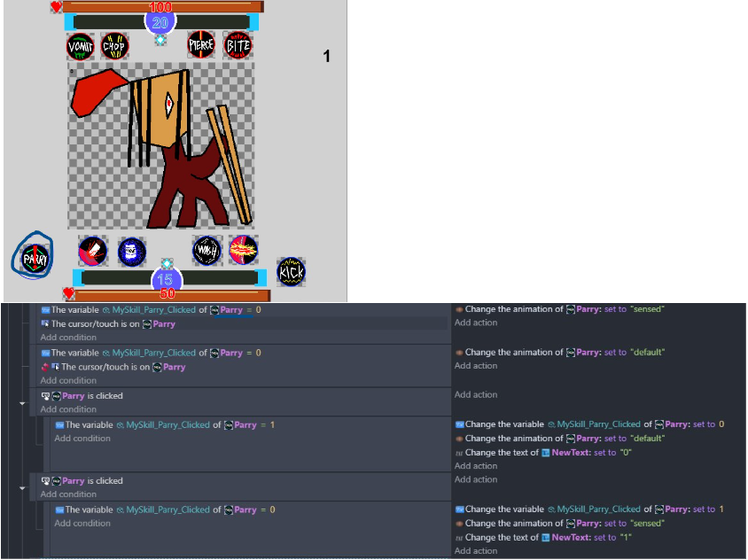Select the blue jar skill icon
This screenshot has width=748, height=560.
point(132,252)
